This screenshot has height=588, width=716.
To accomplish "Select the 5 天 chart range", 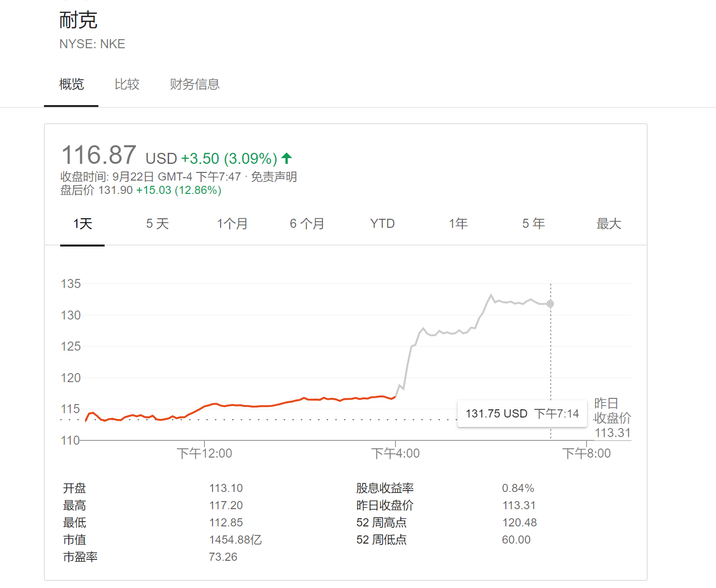I will tap(158, 224).
